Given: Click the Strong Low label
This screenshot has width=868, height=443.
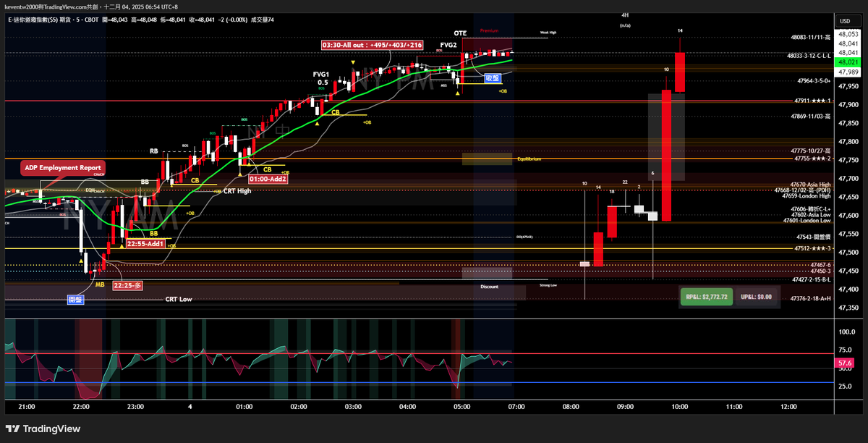Looking at the screenshot, I should [548, 285].
